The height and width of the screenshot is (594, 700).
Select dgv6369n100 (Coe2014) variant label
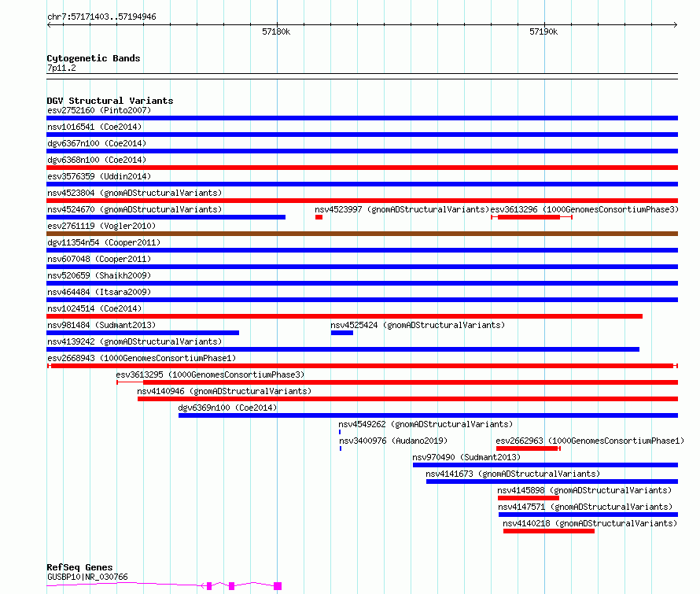pyautogui.click(x=227, y=408)
